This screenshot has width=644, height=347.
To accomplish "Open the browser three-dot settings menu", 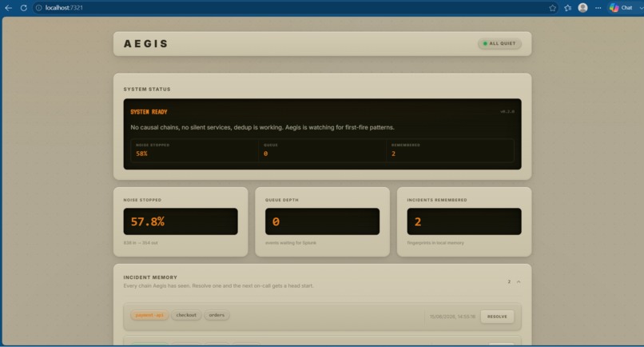I will (598, 8).
